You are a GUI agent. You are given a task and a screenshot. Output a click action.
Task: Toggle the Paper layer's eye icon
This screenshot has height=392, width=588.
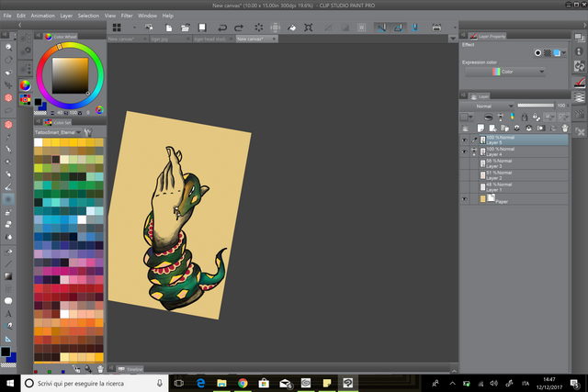[464, 198]
